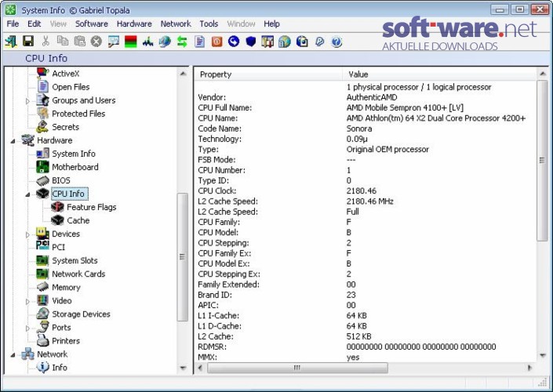Collapse the Network tree node
553x392 pixels.
13,354
